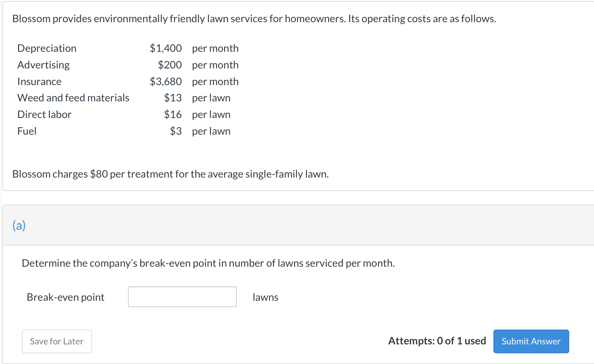Image resolution: width=594 pixels, height=364 pixels.
Task: Select the (a) section header
Action: click(19, 225)
